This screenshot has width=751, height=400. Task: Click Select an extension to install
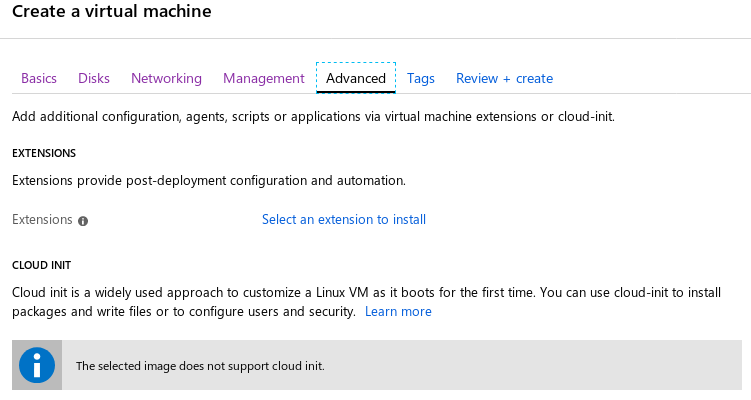click(x=343, y=219)
